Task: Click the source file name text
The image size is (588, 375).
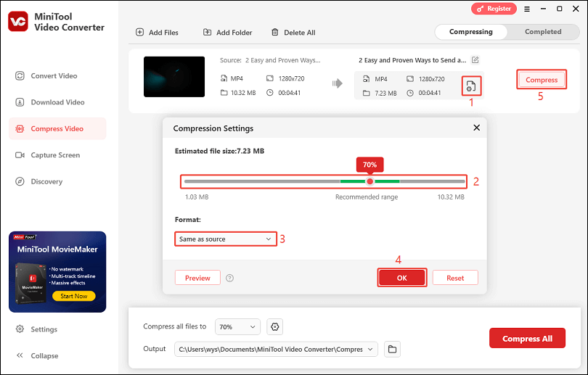Action: pyautogui.click(x=283, y=60)
